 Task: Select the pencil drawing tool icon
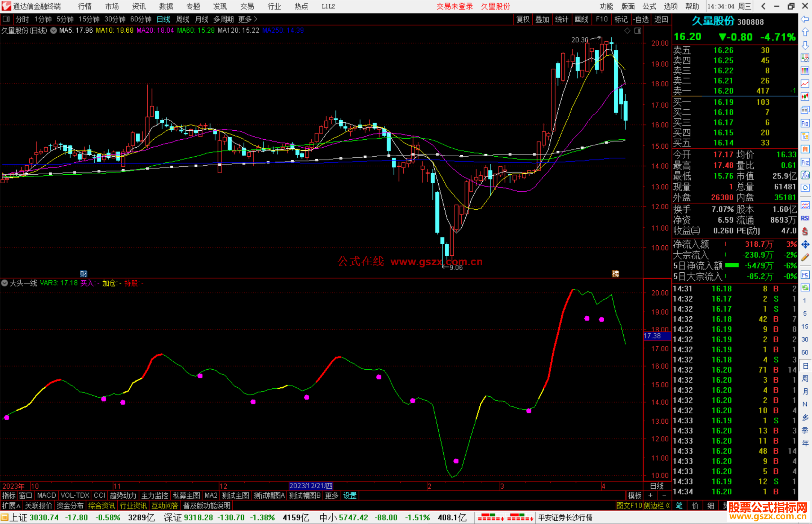click(805, 257)
